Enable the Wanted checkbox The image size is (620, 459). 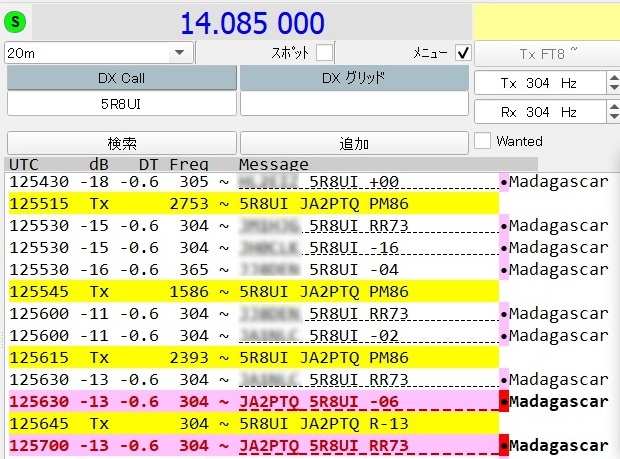(x=482, y=141)
